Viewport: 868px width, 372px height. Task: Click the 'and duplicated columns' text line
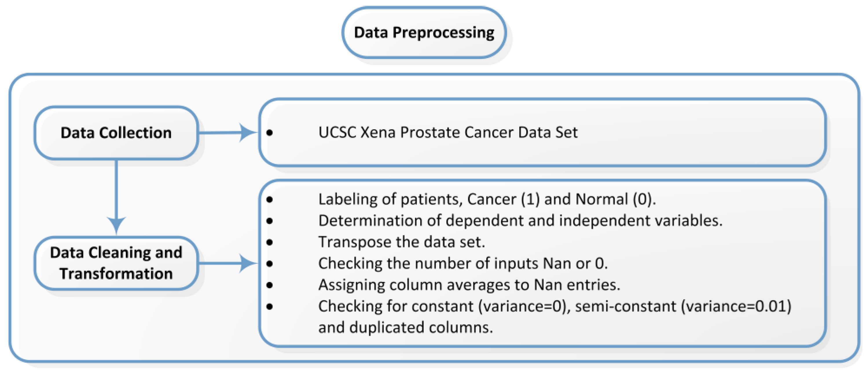tap(405, 327)
